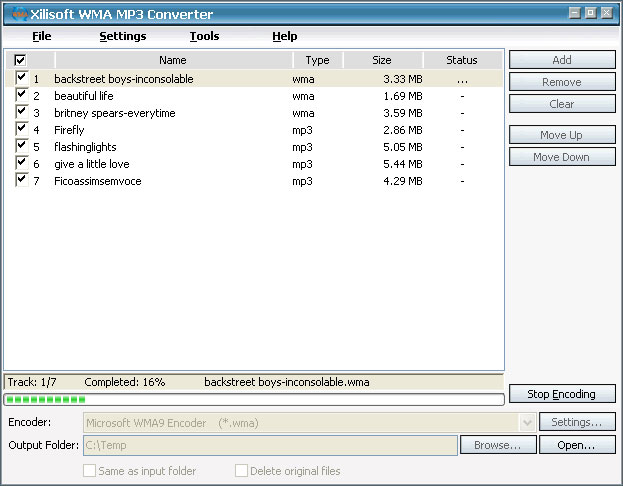623x486 pixels.
Task: Open the File menu
Action: [x=41, y=36]
